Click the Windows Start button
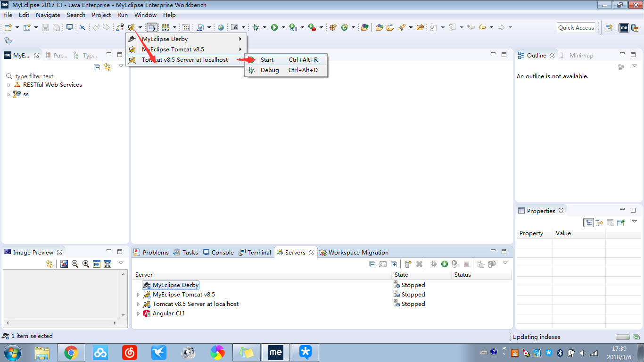The width and height of the screenshot is (644, 362). pyautogui.click(x=12, y=353)
